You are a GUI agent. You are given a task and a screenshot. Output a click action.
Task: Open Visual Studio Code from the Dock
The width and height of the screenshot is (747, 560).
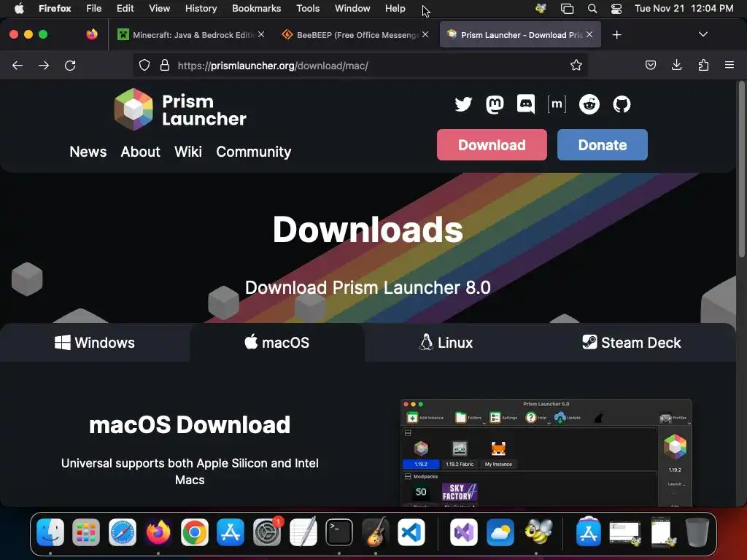point(411,532)
